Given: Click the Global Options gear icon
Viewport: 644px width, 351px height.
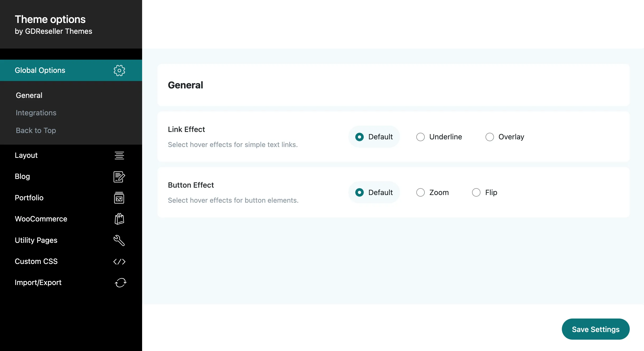Looking at the screenshot, I should click(119, 70).
